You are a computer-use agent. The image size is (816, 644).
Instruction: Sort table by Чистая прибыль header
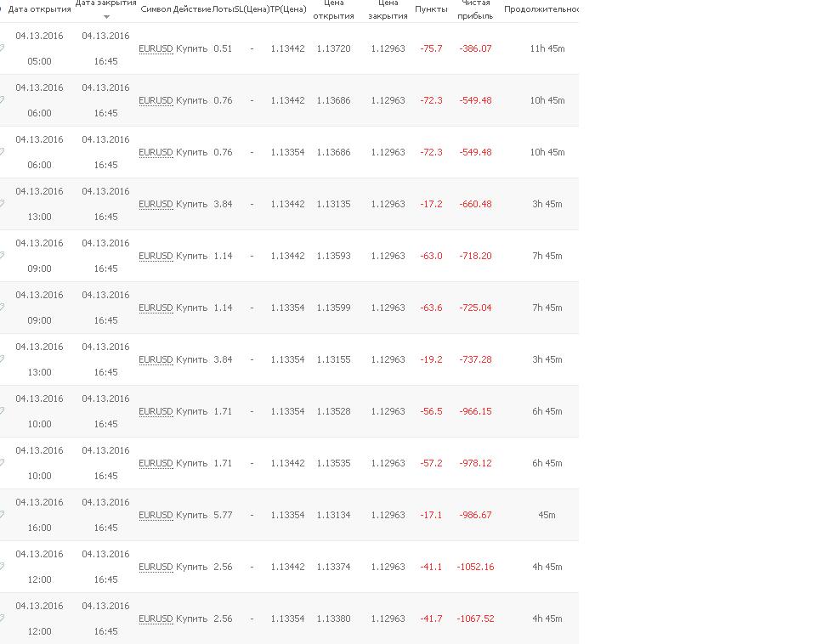tap(474, 9)
